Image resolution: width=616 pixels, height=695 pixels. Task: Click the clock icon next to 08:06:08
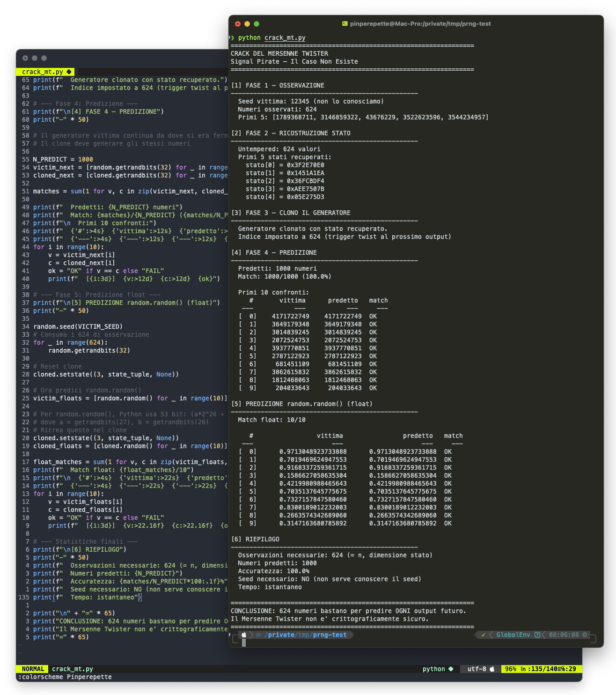pyautogui.click(x=585, y=635)
